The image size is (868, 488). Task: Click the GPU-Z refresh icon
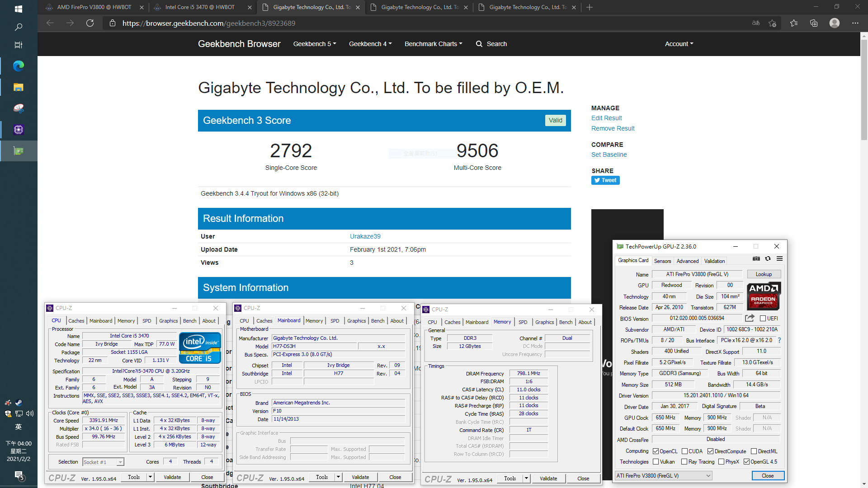(768, 259)
